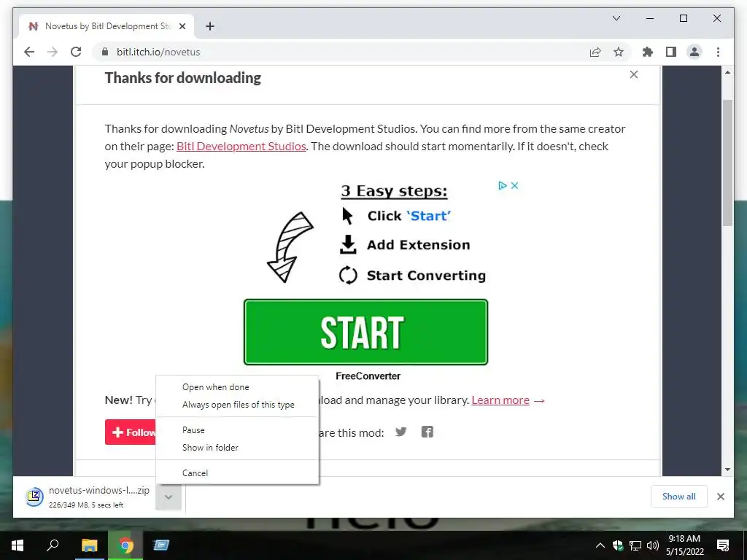Click Show all downloads button

click(679, 497)
